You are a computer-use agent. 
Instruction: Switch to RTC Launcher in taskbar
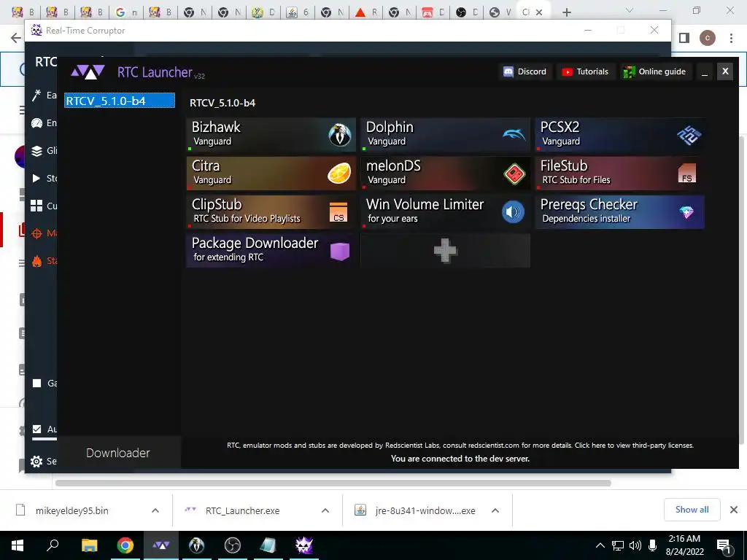161,545
